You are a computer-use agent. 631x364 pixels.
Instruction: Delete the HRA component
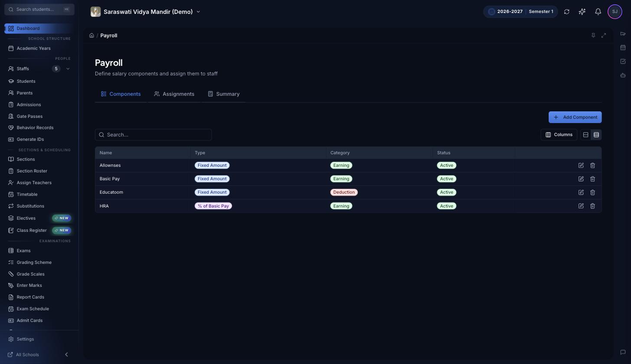pyautogui.click(x=592, y=206)
